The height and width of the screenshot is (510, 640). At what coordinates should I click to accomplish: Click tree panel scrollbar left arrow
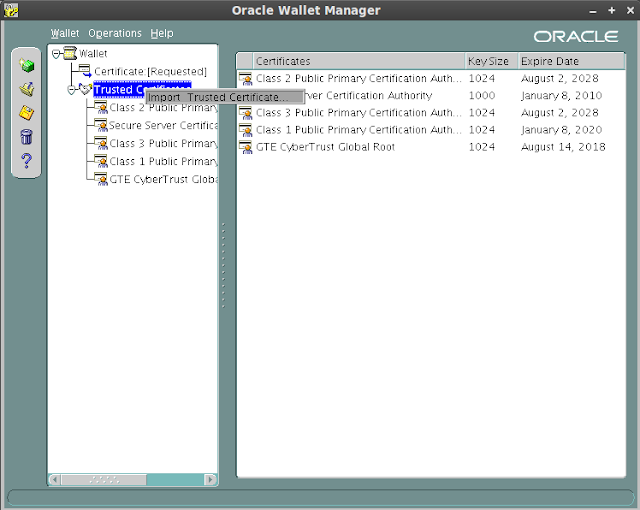(x=55, y=479)
